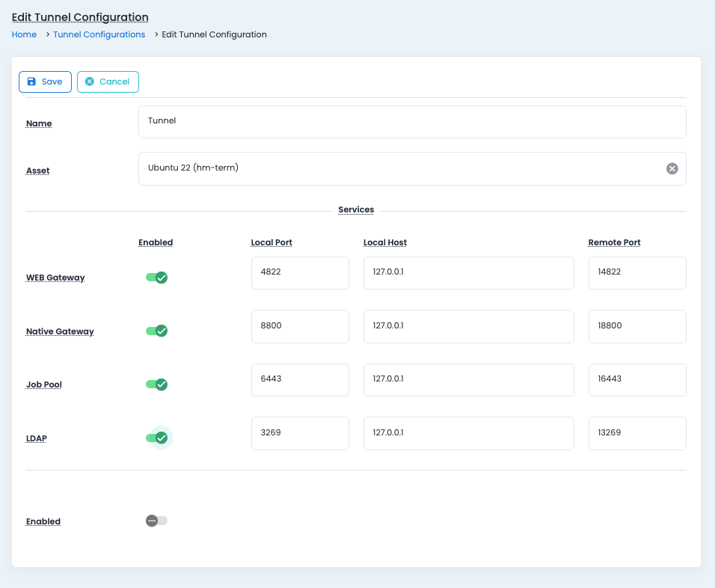This screenshot has width=715, height=588.
Task: Focus the WEB Gateway Local Port field
Action: tap(300, 273)
